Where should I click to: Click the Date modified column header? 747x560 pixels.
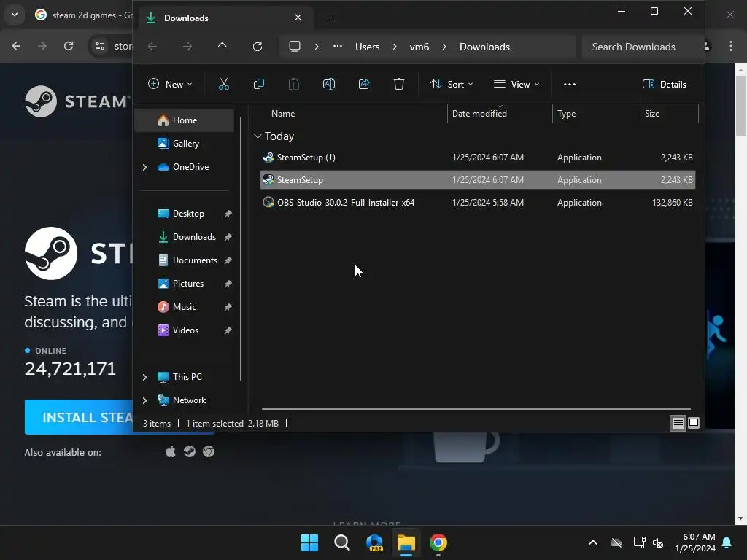click(479, 113)
